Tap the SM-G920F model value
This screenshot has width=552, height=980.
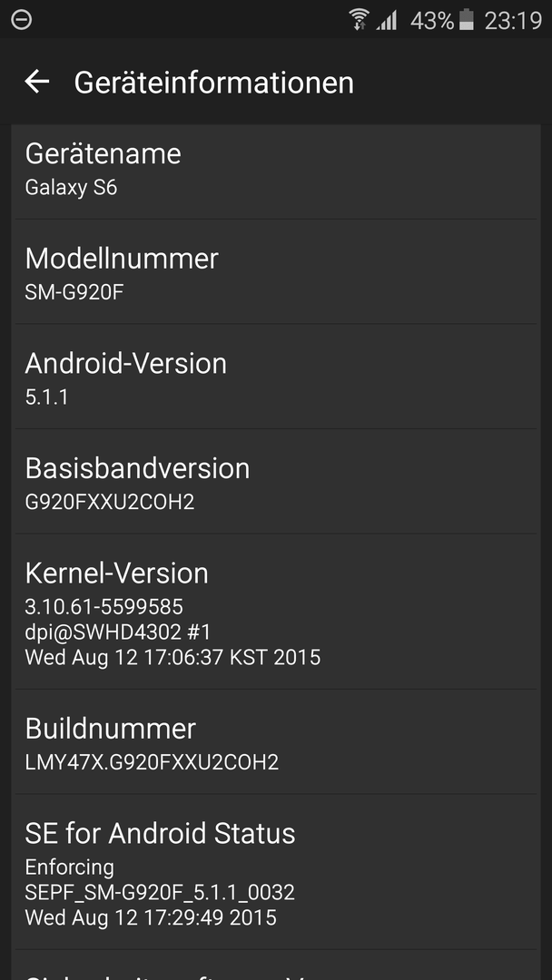point(74,292)
